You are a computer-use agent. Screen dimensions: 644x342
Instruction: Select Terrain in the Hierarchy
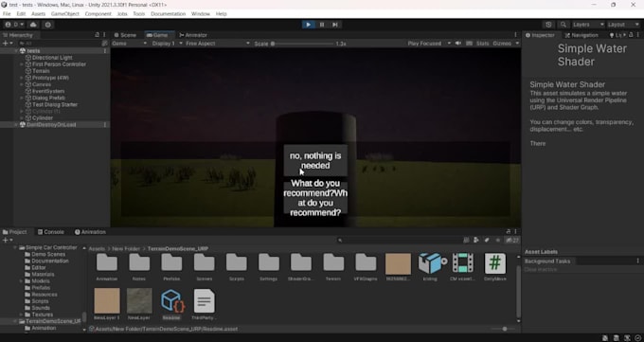tap(41, 71)
